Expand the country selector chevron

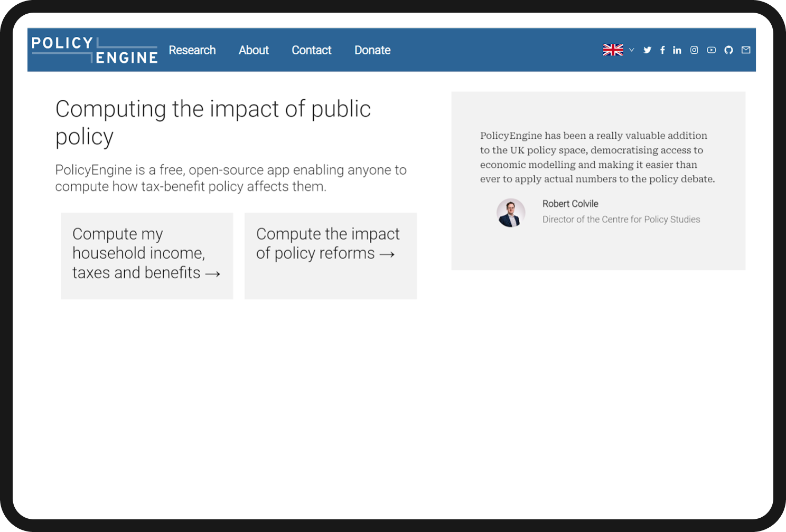coord(632,50)
